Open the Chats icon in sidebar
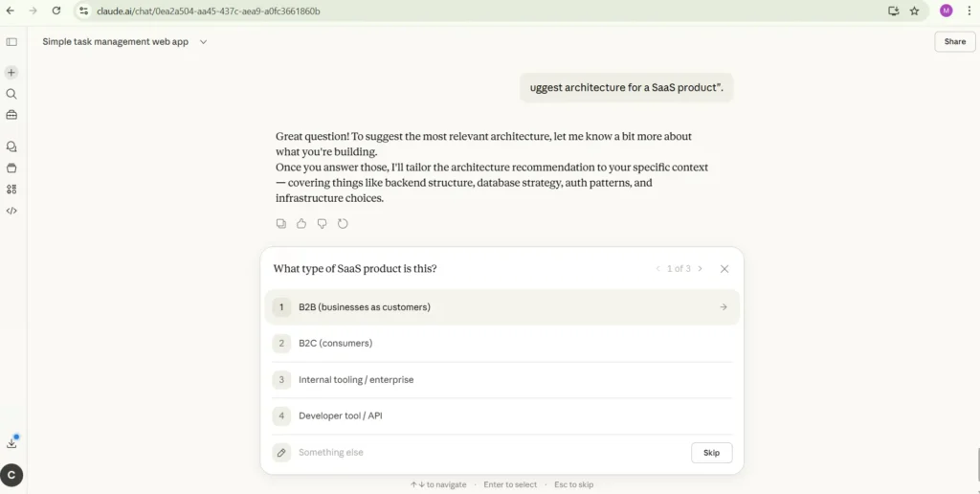 [x=11, y=146]
